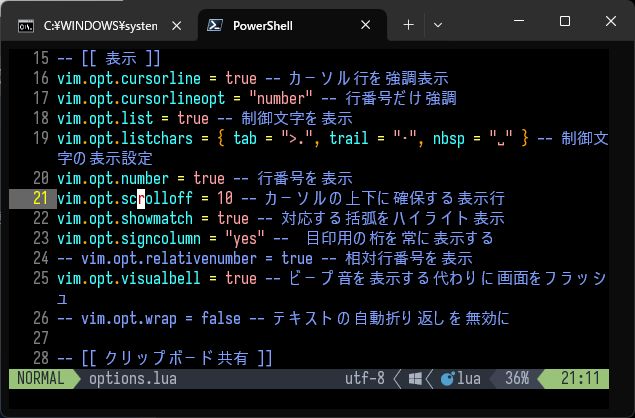Open a new terminal tab with plus
The image size is (635, 418).
[x=408, y=24]
